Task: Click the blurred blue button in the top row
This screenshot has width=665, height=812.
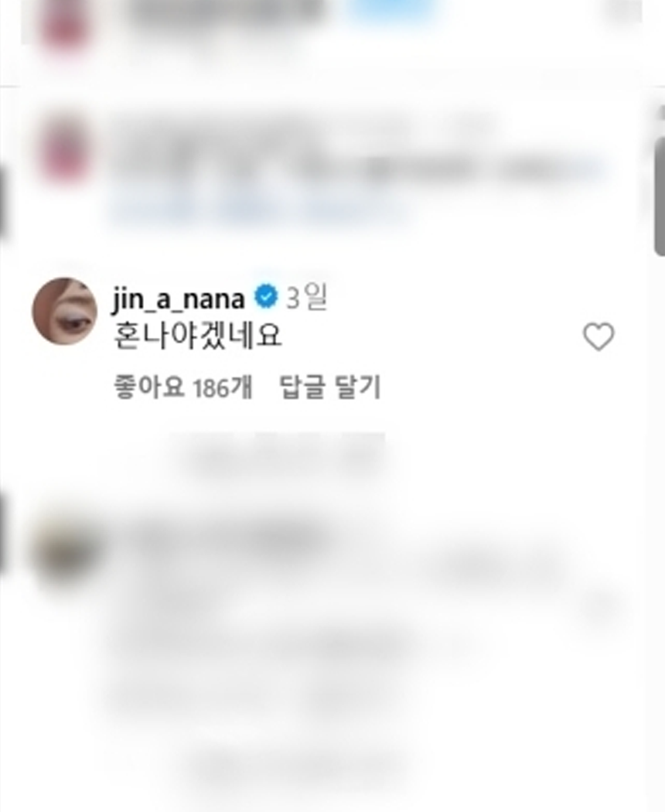Action: tap(391, 9)
